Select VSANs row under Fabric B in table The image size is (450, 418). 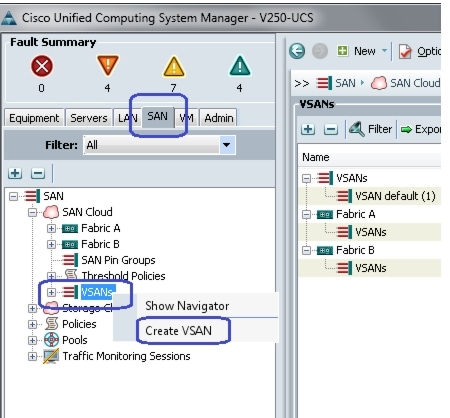click(x=370, y=268)
